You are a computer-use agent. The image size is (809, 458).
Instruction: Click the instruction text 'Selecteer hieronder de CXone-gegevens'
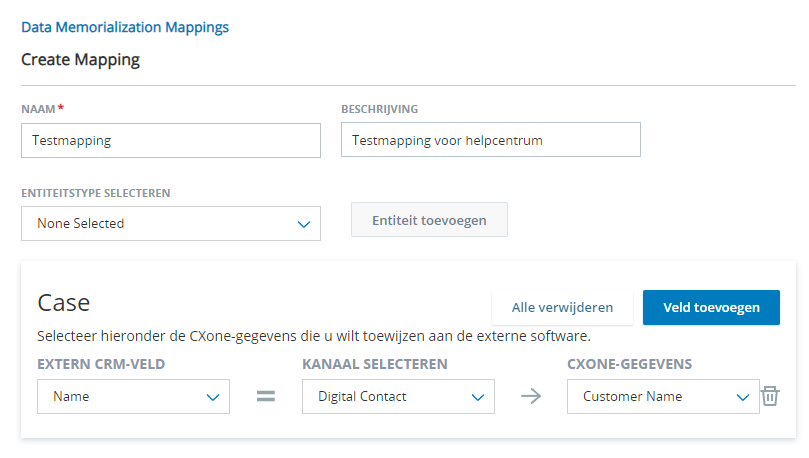coord(168,336)
